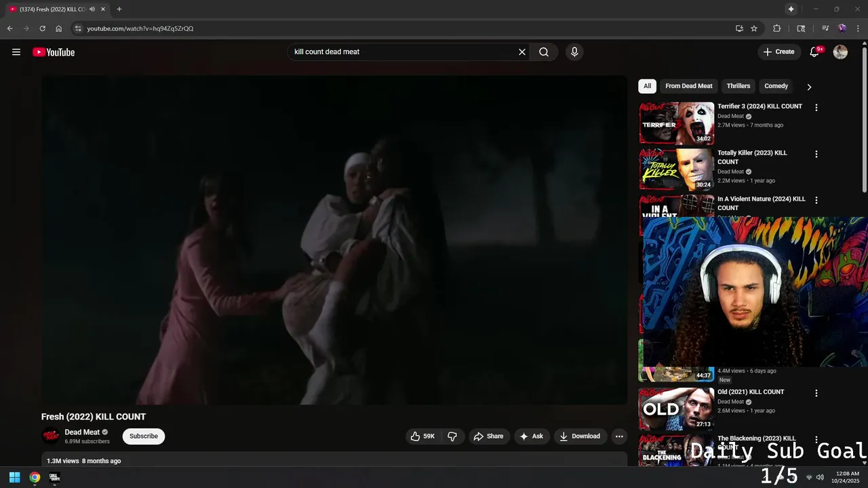Open the Chrome profile avatar
Viewport: 868px width, 488px height.
pyautogui.click(x=842, y=28)
